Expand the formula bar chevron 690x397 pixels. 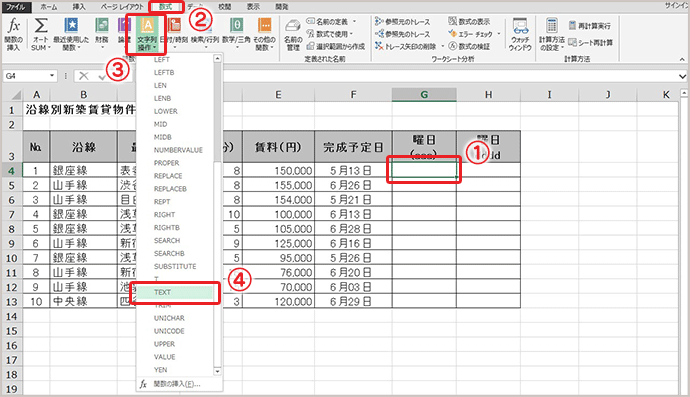(682, 76)
